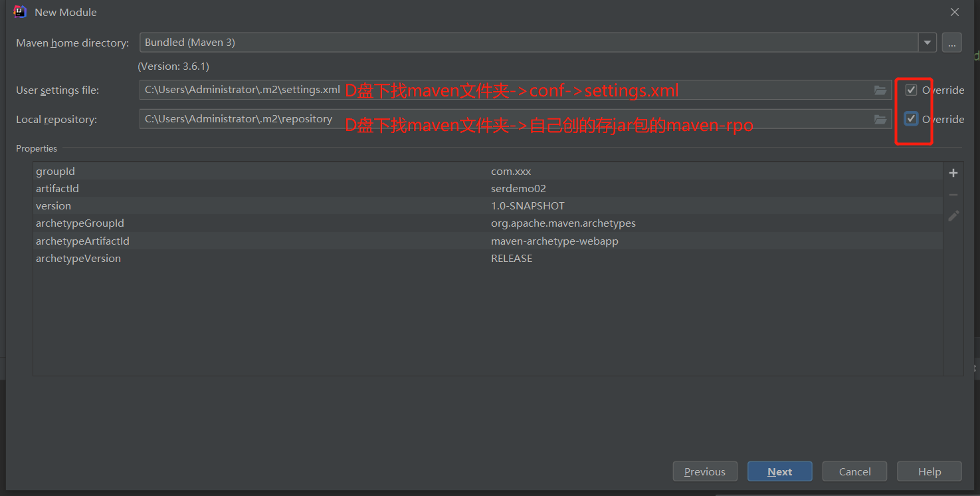980x496 pixels.
Task: Click the Maven home directory label
Action: [x=72, y=43]
